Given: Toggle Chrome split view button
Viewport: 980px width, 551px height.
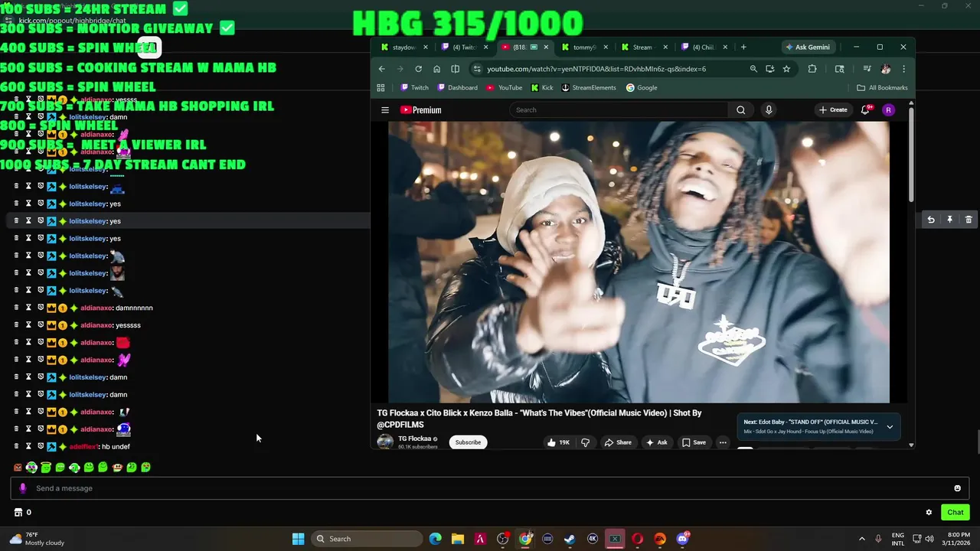Looking at the screenshot, I should [455, 69].
